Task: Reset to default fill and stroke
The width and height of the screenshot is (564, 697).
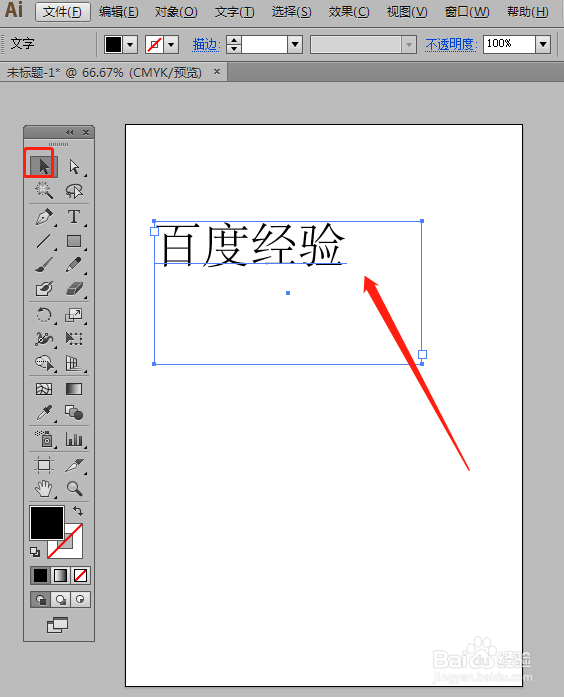Action: (35, 552)
